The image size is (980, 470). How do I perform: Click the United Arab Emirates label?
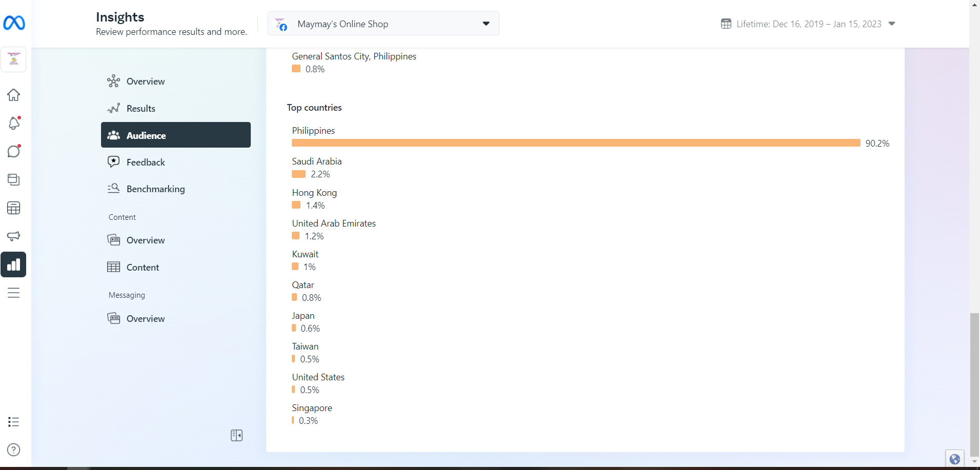coord(334,223)
